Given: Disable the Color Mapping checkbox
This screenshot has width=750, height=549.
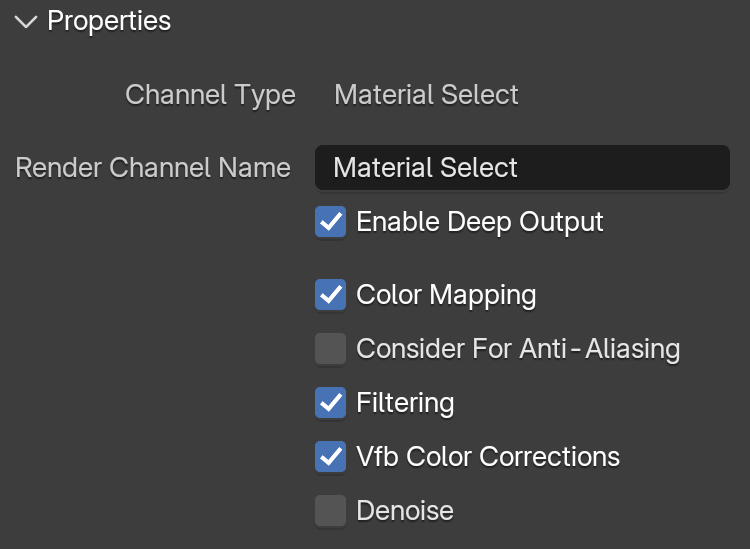Looking at the screenshot, I should [331, 295].
